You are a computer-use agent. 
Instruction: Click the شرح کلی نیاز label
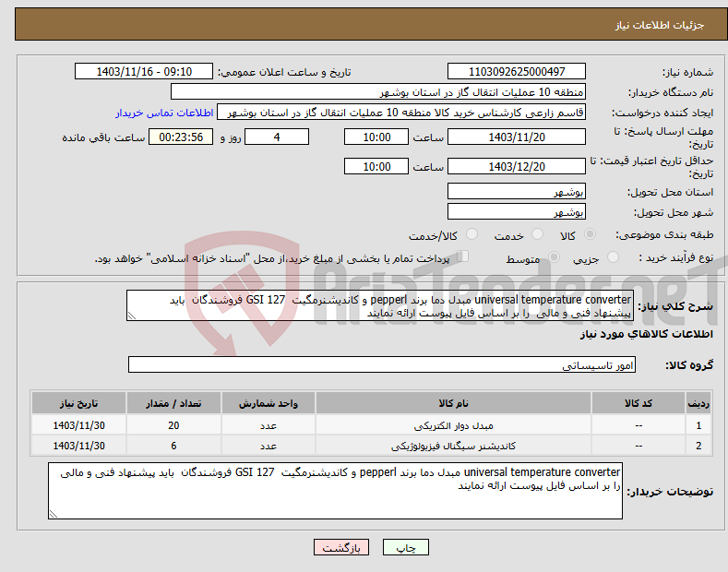point(675,306)
